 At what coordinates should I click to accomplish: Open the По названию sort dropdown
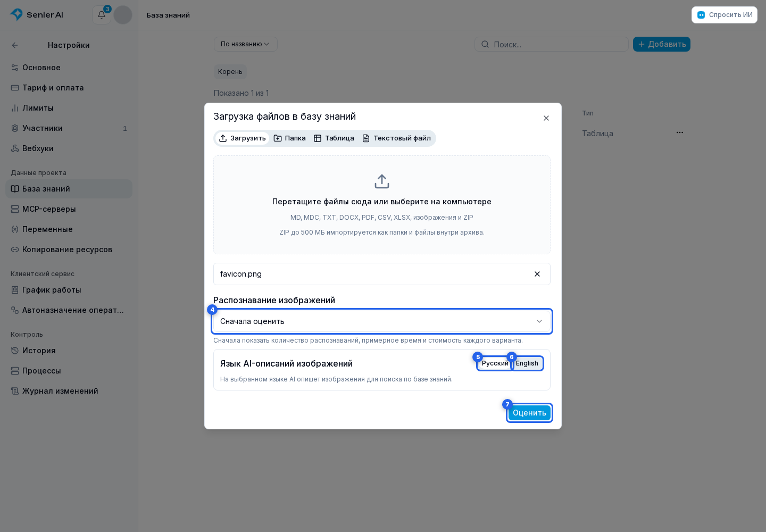point(245,44)
